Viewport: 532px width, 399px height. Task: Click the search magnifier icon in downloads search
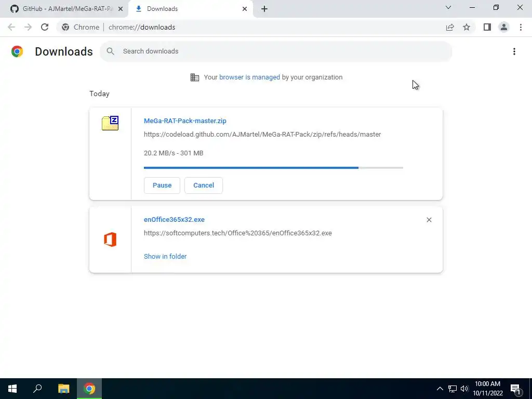[110, 51]
